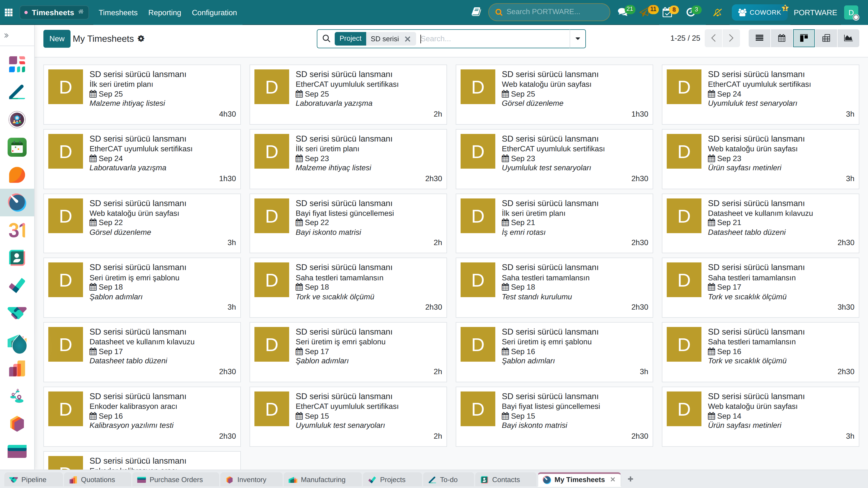This screenshot has width=868, height=488.
Task: Close the My Timesheets tab
Action: 613,479
